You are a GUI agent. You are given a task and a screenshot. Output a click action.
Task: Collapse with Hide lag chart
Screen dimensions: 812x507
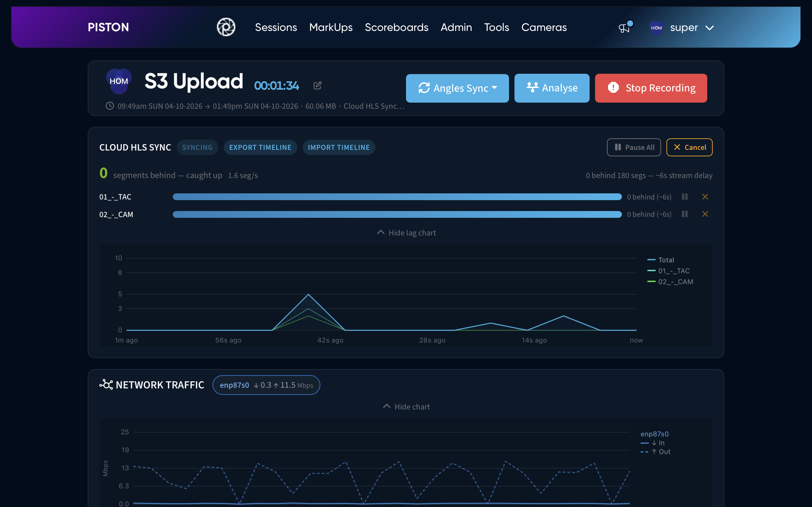(406, 233)
